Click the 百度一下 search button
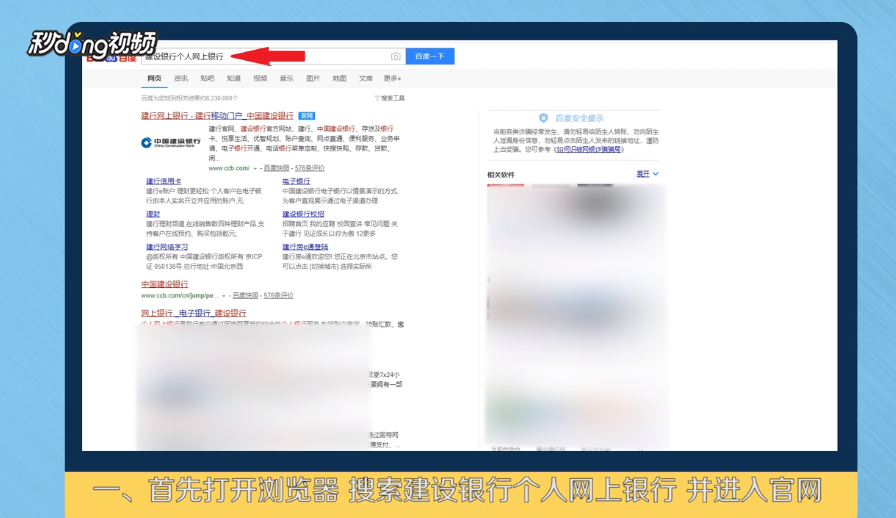Image resolution: width=896 pixels, height=518 pixels. click(430, 56)
